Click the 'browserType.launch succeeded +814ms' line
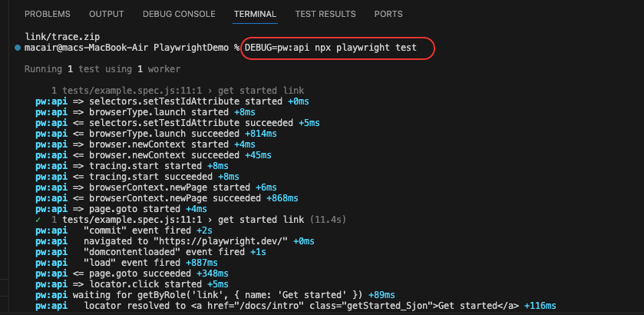This screenshot has width=644, height=315. point(156,134)
